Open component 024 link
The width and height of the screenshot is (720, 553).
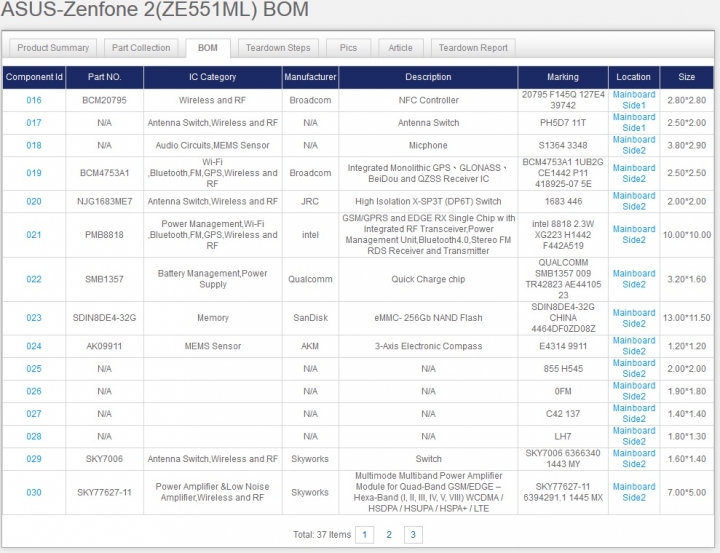pos(34,346)
